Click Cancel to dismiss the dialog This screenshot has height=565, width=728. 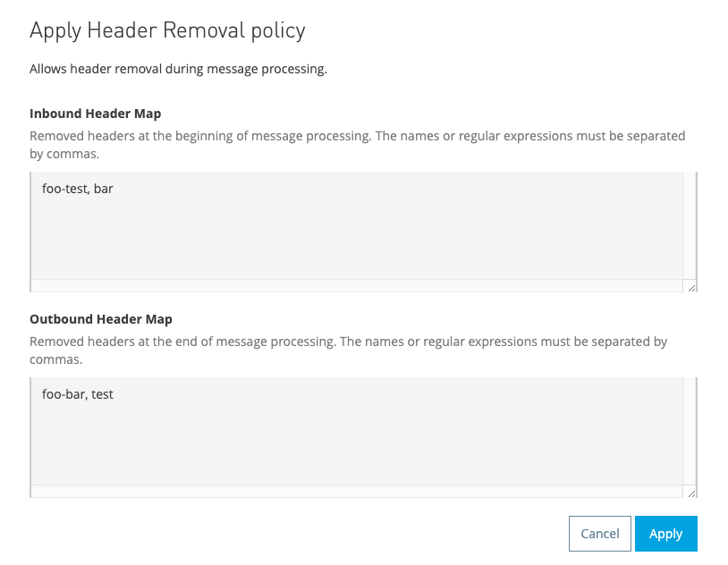[x=599, y=534]
